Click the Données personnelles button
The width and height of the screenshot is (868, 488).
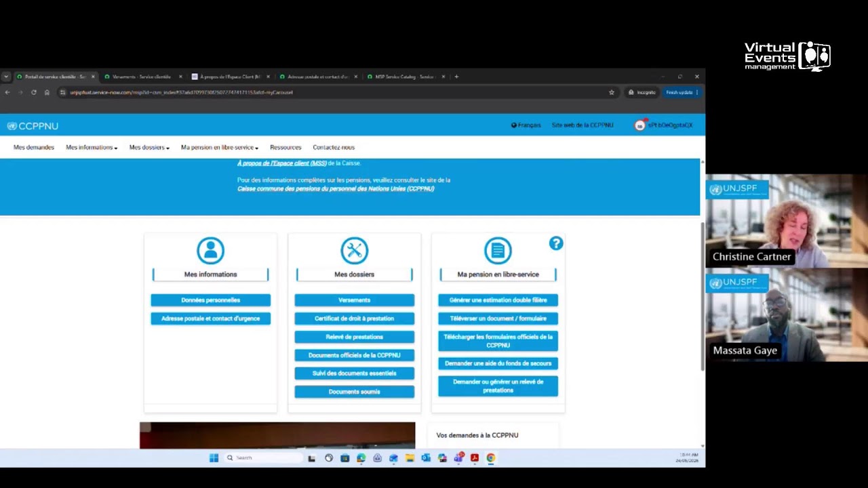(210, 300)
